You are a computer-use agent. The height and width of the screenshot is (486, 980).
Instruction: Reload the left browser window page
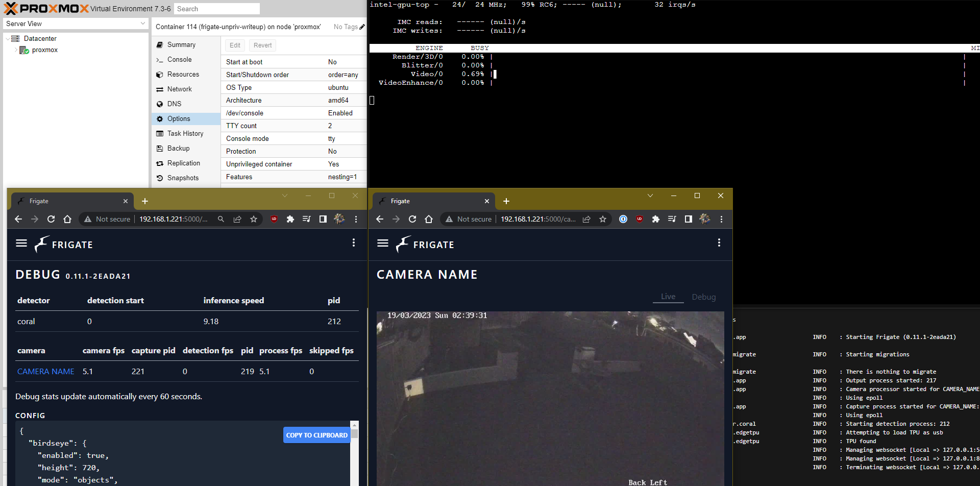51,219
